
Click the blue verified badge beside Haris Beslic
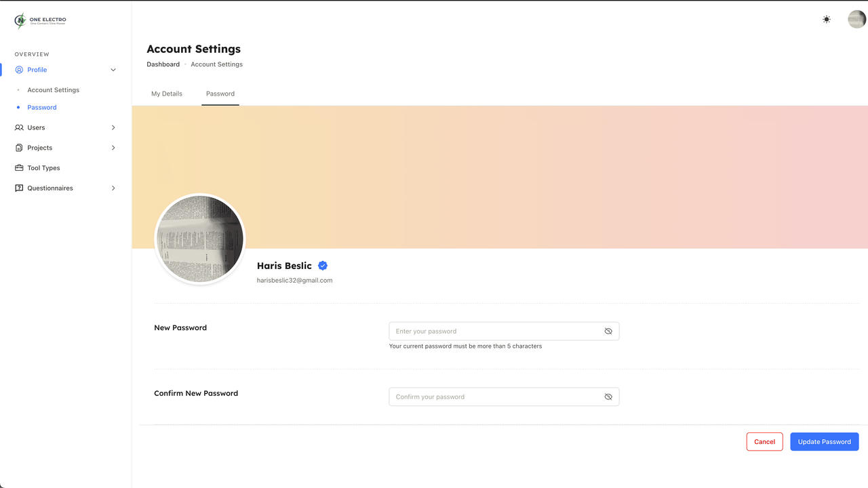point(323,266)
